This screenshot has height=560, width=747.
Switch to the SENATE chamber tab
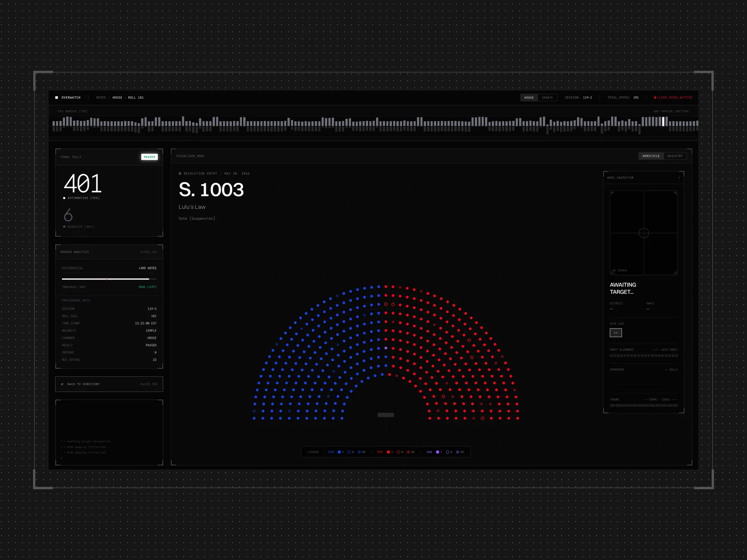coord(547,97)
